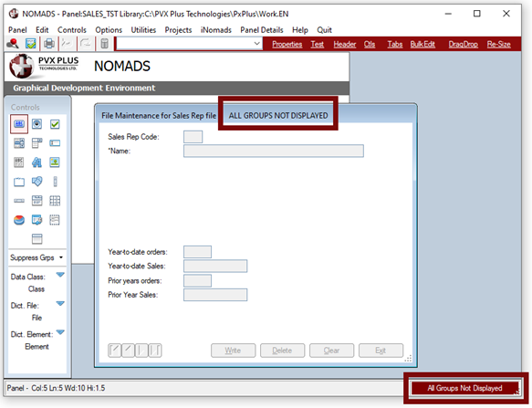
Task: Choose the pie chart control tool
Action: [x=19, y=220]
